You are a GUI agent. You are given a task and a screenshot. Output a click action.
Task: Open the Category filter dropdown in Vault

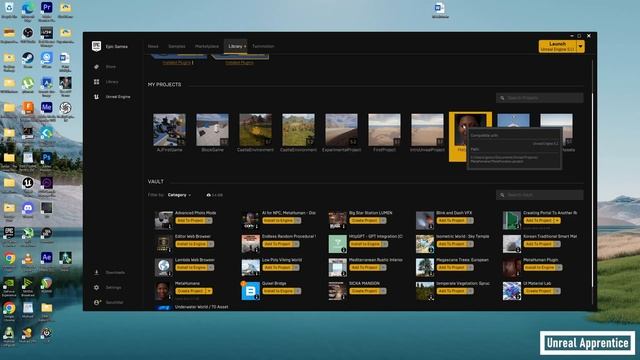point(179,195)
